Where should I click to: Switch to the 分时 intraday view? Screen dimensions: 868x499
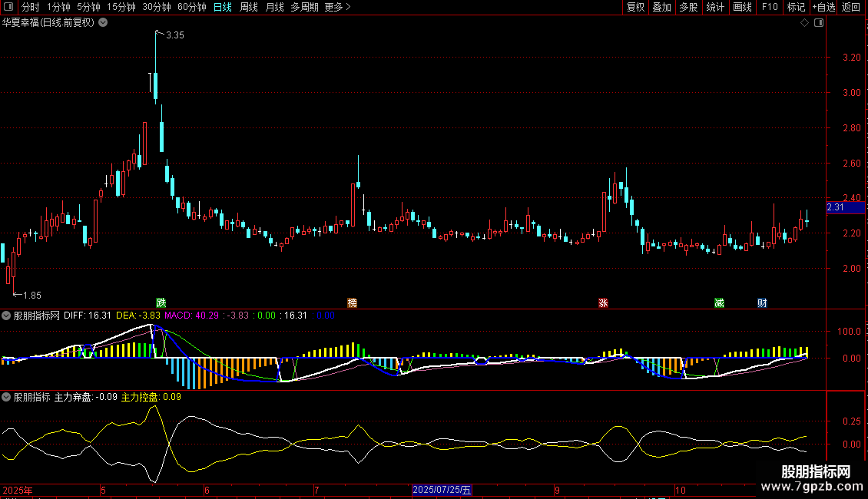tap(30, 7)
